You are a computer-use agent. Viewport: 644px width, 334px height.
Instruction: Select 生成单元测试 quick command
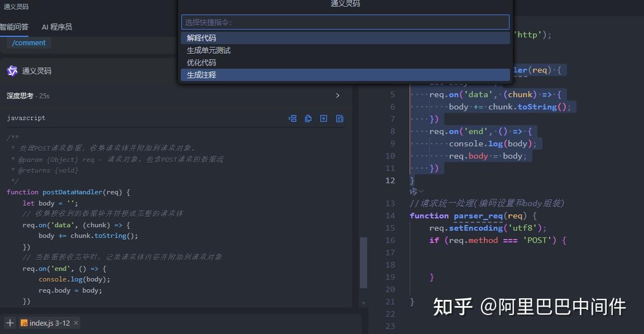click(345, 50)
